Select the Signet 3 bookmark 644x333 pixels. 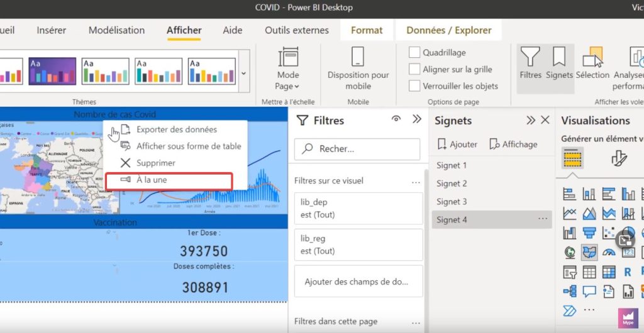coord(492,201)
